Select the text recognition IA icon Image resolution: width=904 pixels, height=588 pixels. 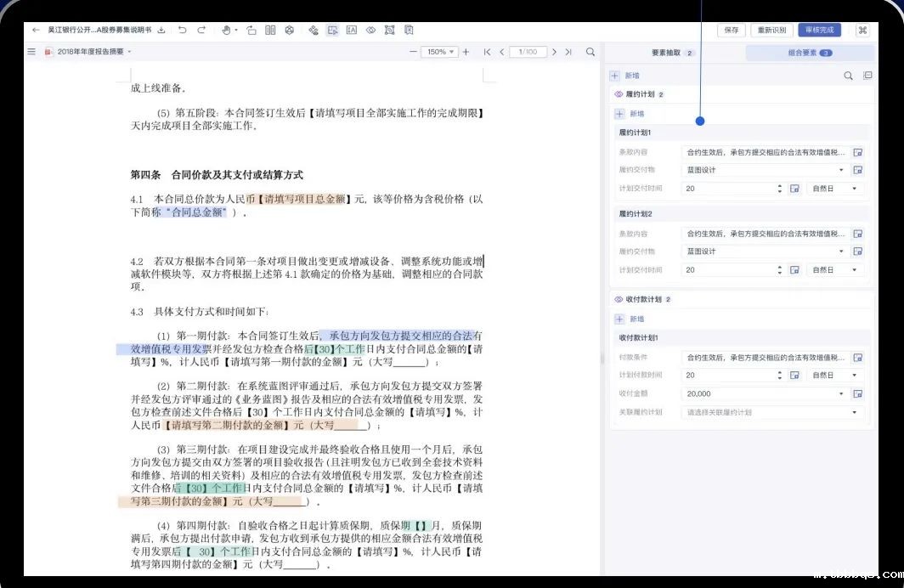pyautogui.click(x=352, y=30)
